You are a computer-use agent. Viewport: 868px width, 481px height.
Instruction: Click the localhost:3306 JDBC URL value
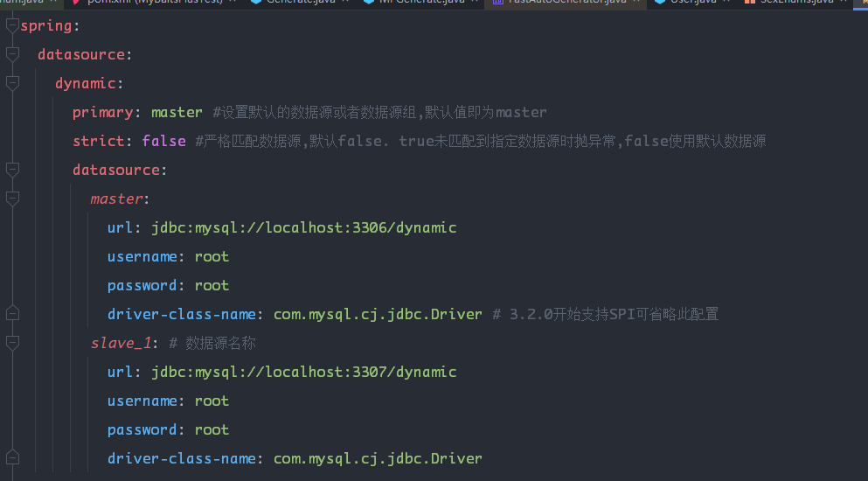tap(303, 227)
